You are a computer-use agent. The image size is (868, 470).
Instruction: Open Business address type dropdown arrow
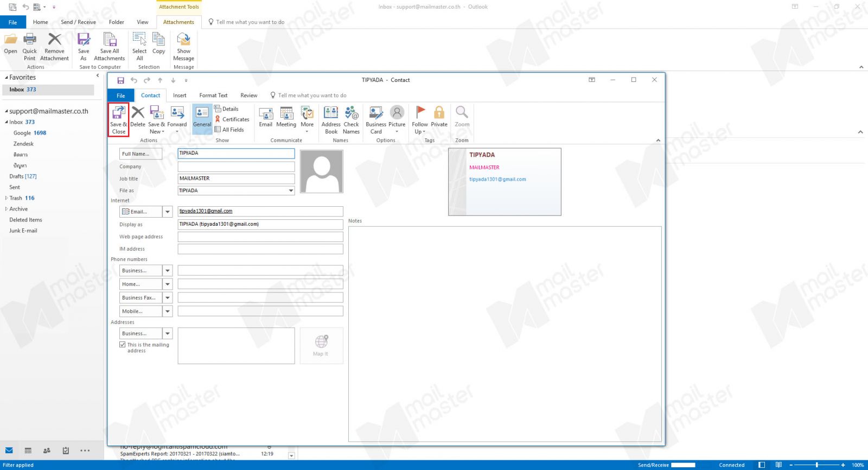[x=168, y=333]
